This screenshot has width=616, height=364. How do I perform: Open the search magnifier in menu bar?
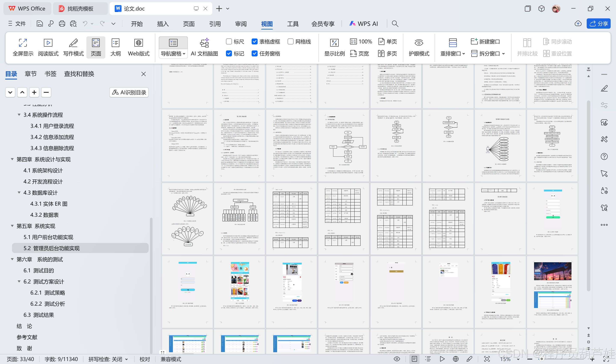click(395, 24)
